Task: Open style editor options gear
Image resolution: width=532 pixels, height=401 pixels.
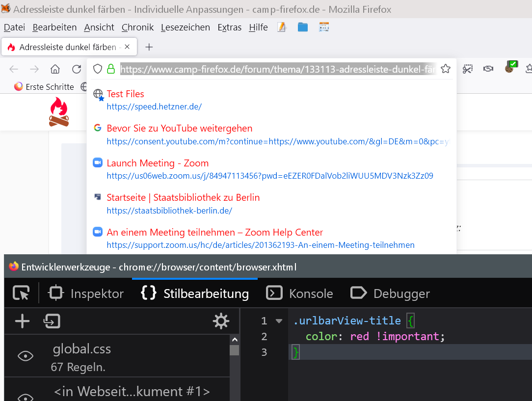Action: click(221, 321)
